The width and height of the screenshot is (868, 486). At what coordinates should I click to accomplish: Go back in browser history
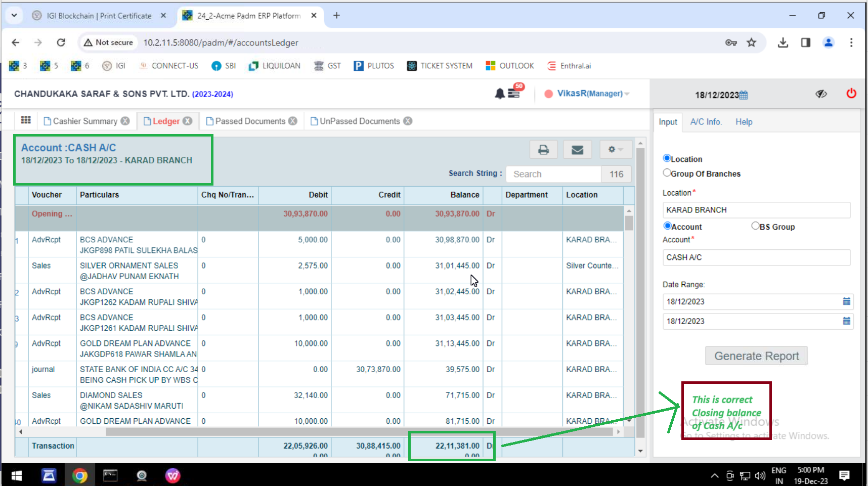pyautogui.click(x=16, y=42)
